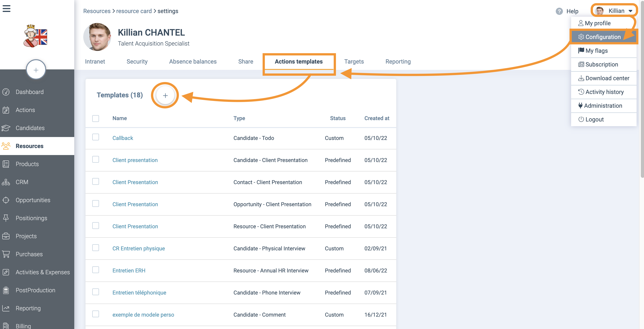Click the CRM org chart icon
Image resolution: width=644 pixels, height=329 pixels.
pos(6,182)
